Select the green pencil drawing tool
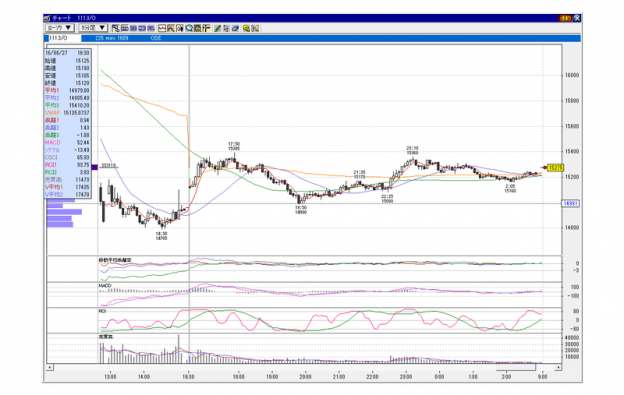Screen dimensions: 624x395 pyautogui.click(x=217, y=28)
